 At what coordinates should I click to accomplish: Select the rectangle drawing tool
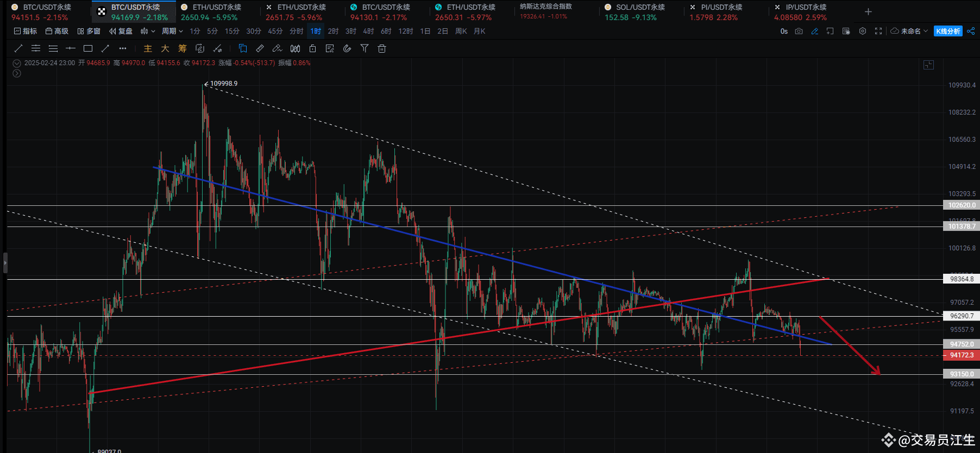point(88,48)
